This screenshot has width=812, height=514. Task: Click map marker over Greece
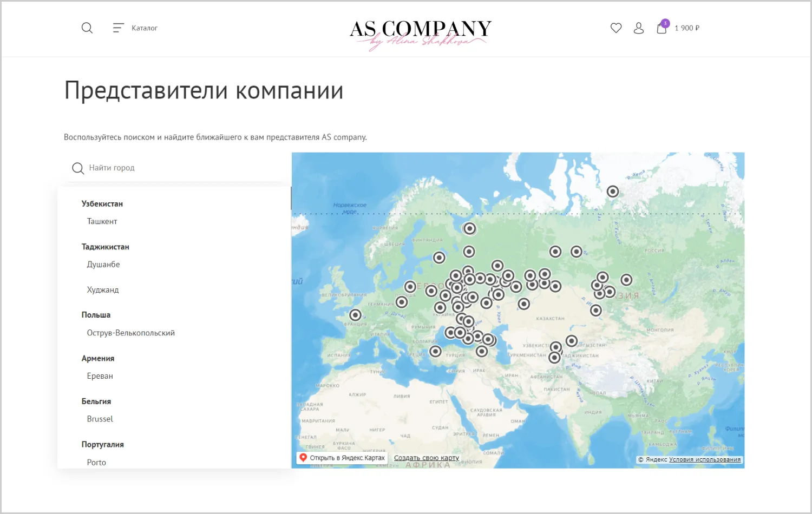[436, 352]
